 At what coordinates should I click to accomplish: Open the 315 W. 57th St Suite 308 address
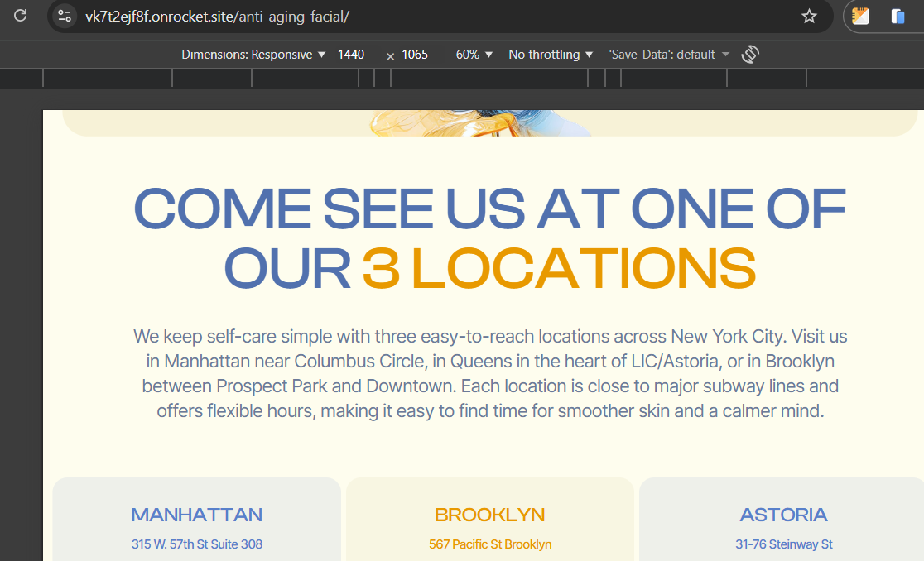197,544
